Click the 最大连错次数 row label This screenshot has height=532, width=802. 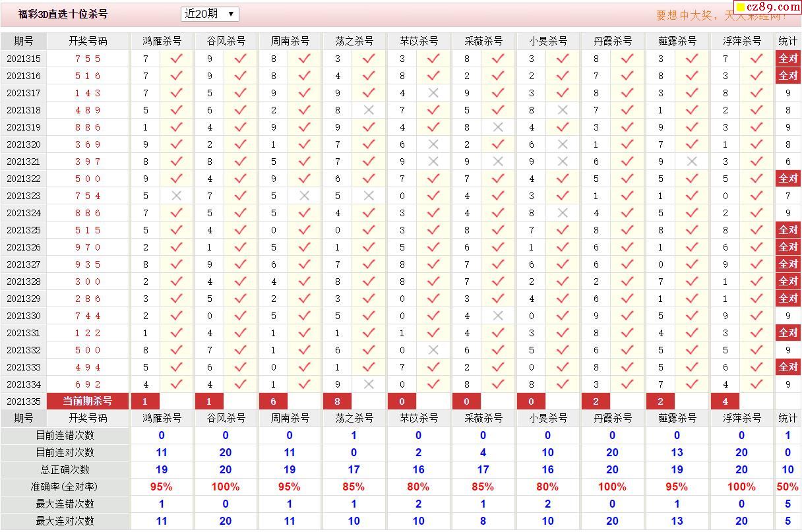pos(65,504)
